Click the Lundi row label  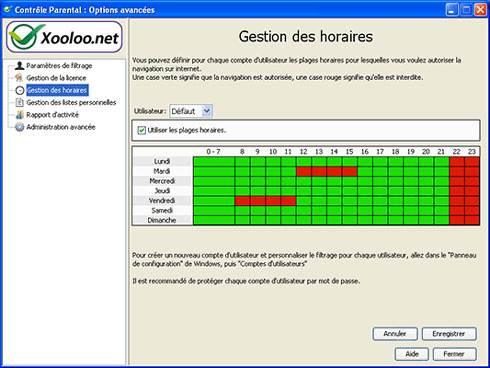[x=162, y=161]
